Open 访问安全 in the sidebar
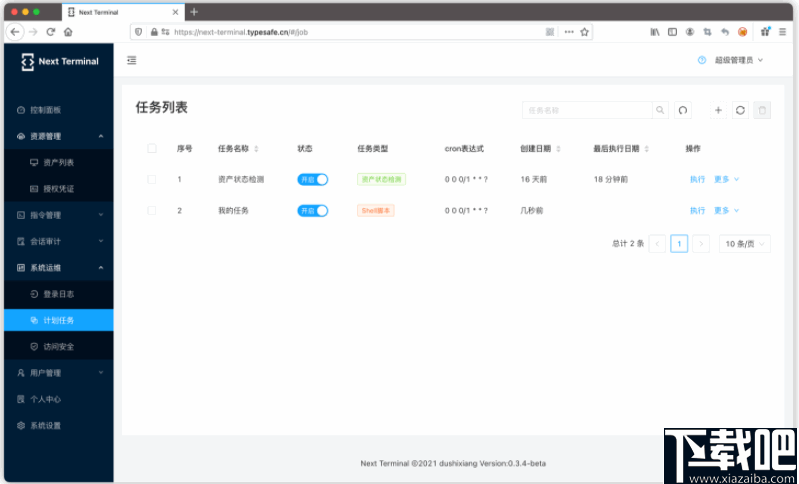Screen dimensions: 799x484 [x=59, y=346]
